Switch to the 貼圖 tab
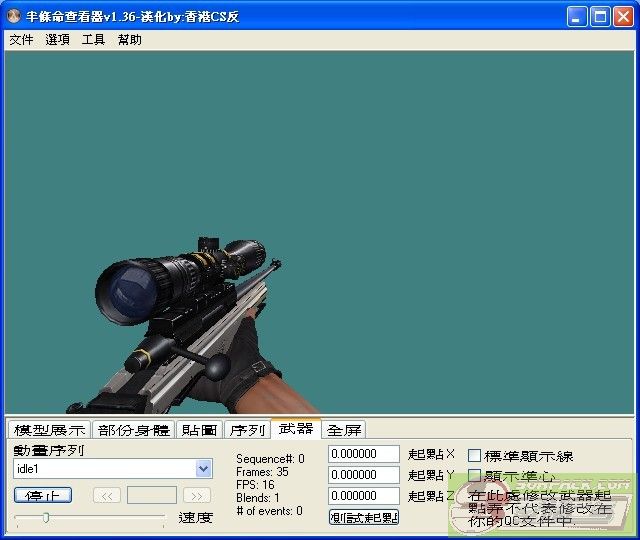This screenshot has height=540, width=640. coord(199,430)
